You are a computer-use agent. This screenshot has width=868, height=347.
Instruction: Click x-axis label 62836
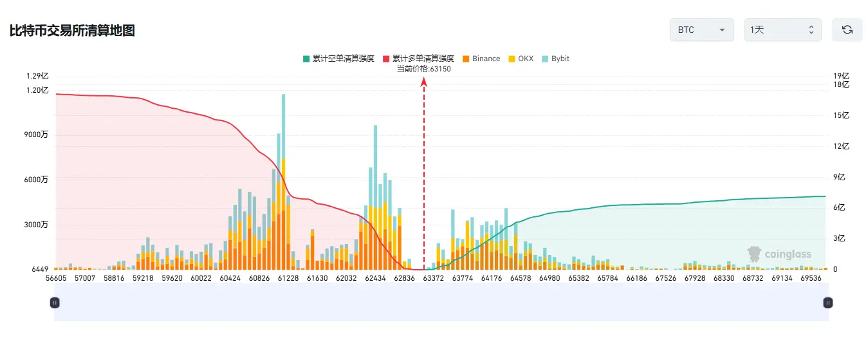click(404, 278)
